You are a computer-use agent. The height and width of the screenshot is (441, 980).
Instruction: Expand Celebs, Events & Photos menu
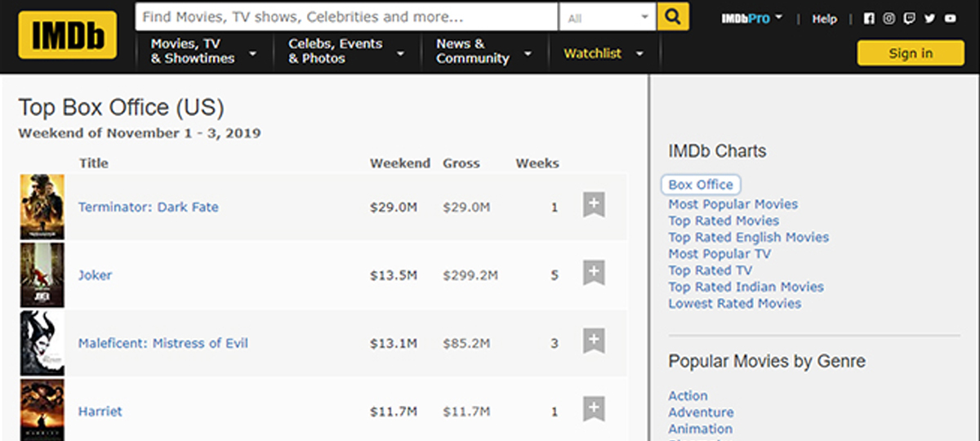[x=346, y=51]
